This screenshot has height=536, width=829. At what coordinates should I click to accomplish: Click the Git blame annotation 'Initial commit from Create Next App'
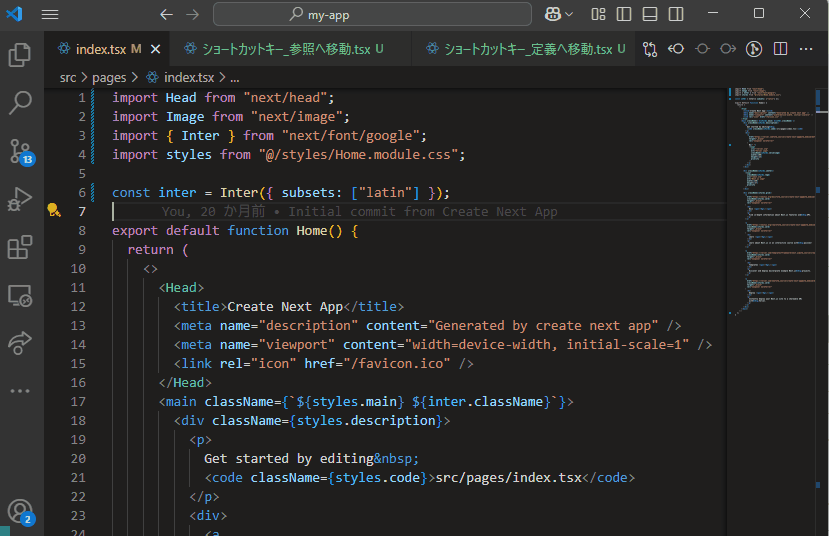422,212
